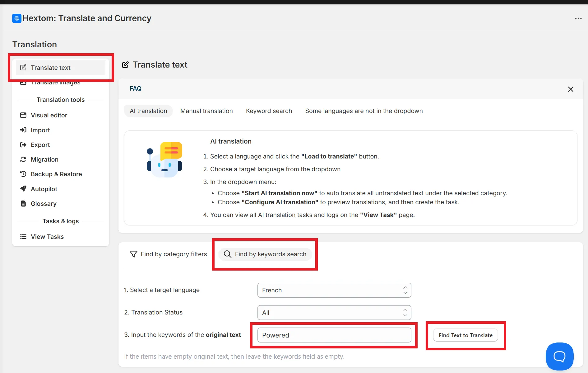Select Find by category filters tab
The image size is (588, 373).
pos(168,254)
